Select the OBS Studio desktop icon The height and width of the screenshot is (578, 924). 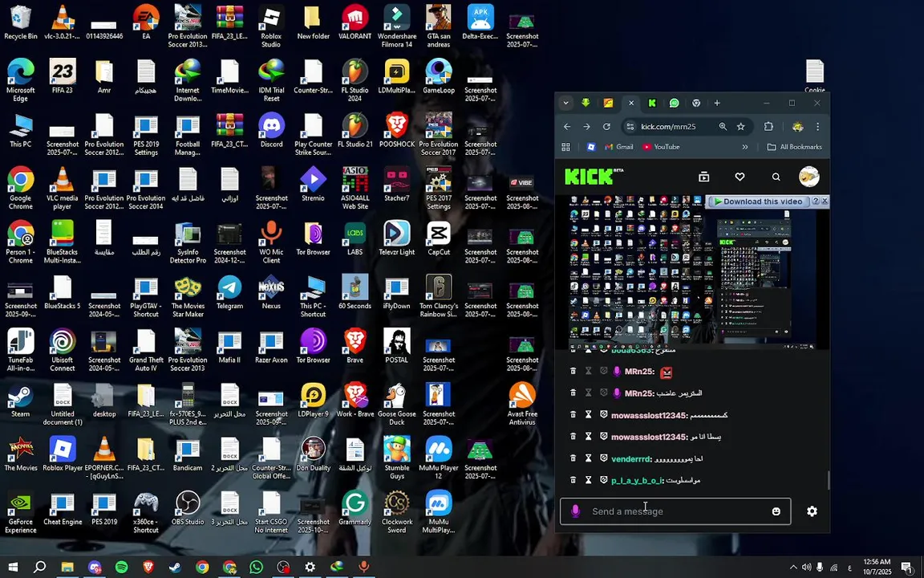[188, 508]
